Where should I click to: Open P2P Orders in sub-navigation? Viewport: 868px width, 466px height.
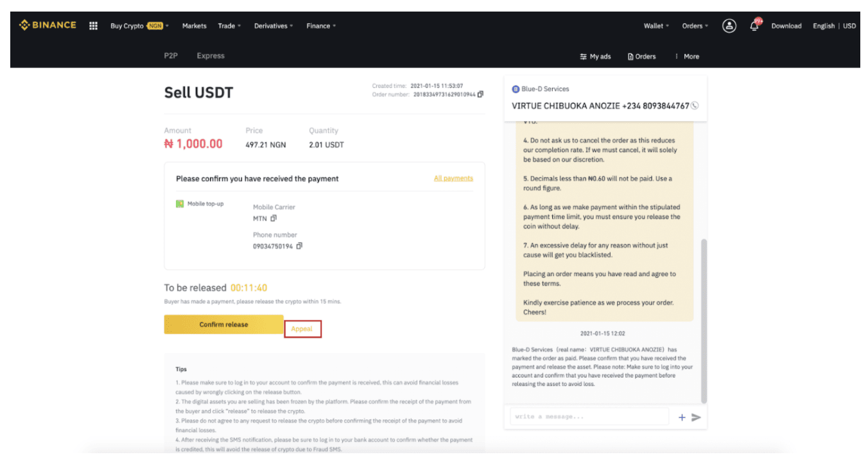[x=641, y=56]
